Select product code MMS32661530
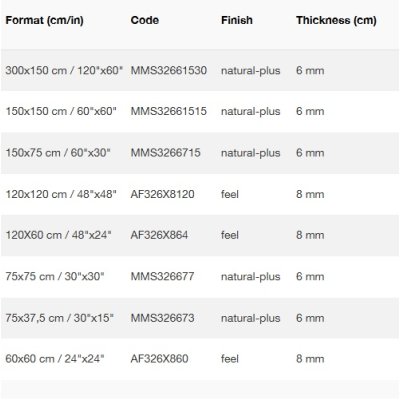 click(x=169, y=70)
